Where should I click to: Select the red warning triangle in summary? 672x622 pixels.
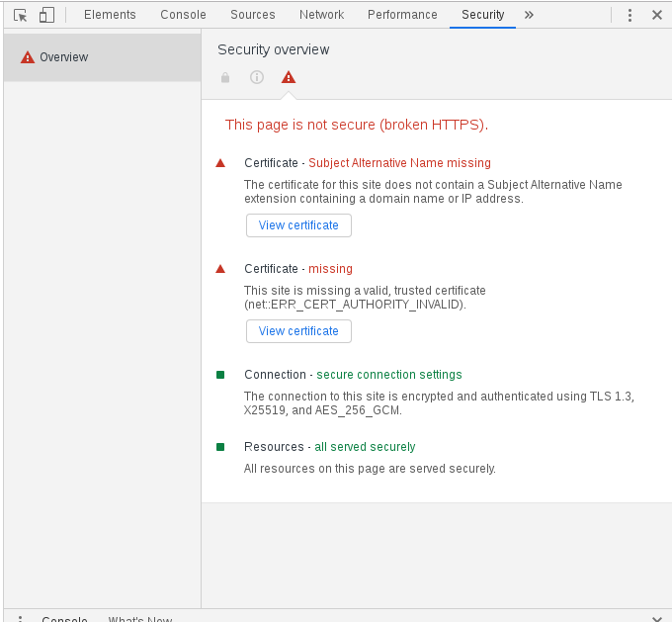(289, 77)
